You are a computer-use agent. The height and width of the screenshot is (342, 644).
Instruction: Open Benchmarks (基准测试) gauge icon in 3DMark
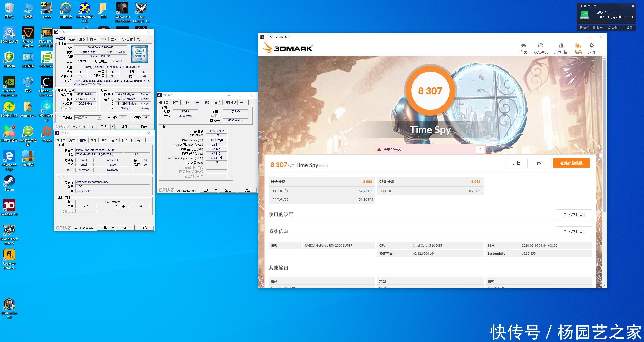pos(540,48)
